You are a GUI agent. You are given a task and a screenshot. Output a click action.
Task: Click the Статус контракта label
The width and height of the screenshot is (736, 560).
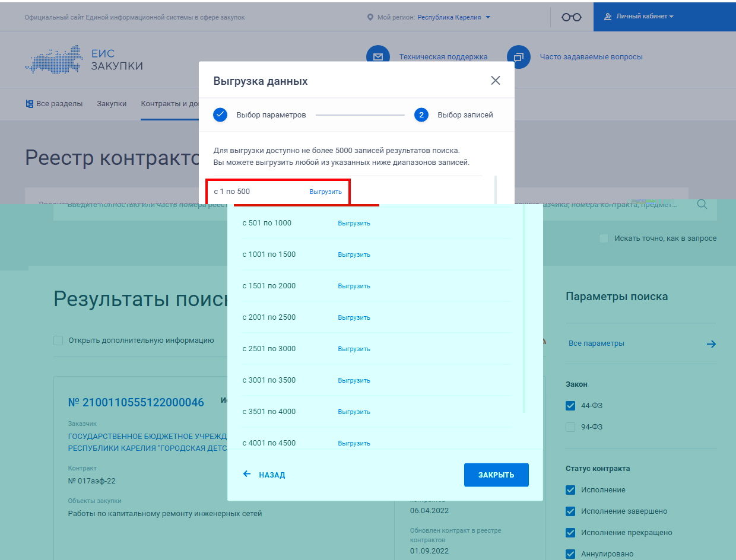click(598, 469)
